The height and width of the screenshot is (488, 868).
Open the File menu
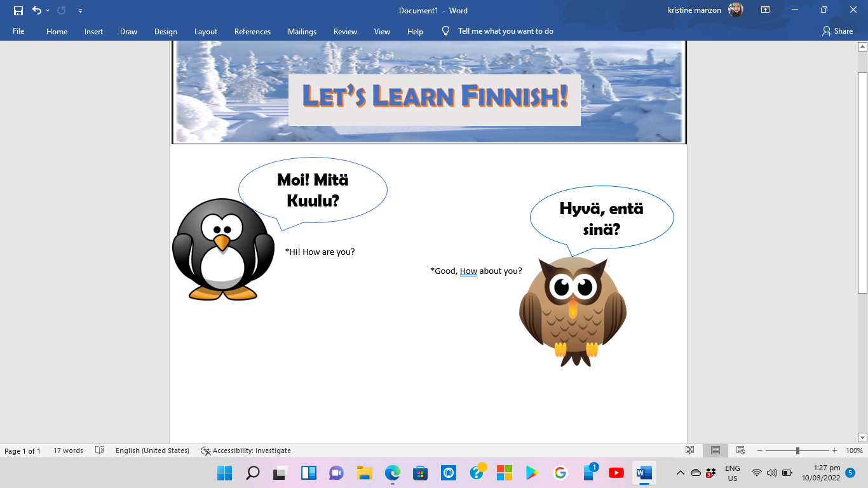(18, 31)
